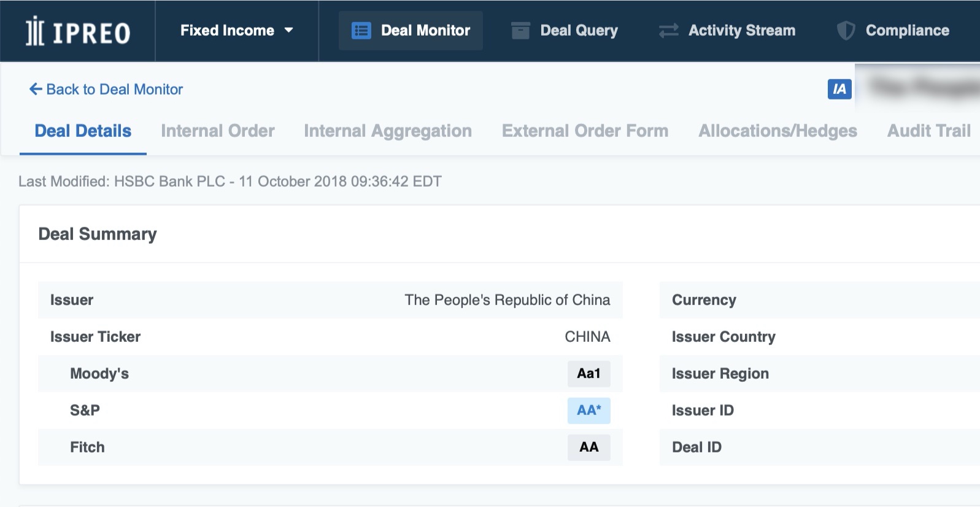Click the Ipreo logo
980x507 pixels.
[77, 32]
